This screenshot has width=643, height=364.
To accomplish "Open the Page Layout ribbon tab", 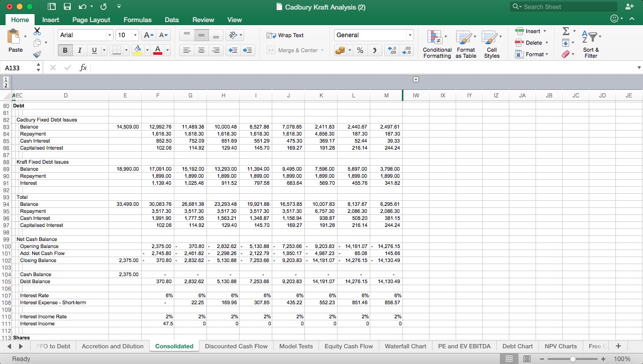I will (91, 20).
